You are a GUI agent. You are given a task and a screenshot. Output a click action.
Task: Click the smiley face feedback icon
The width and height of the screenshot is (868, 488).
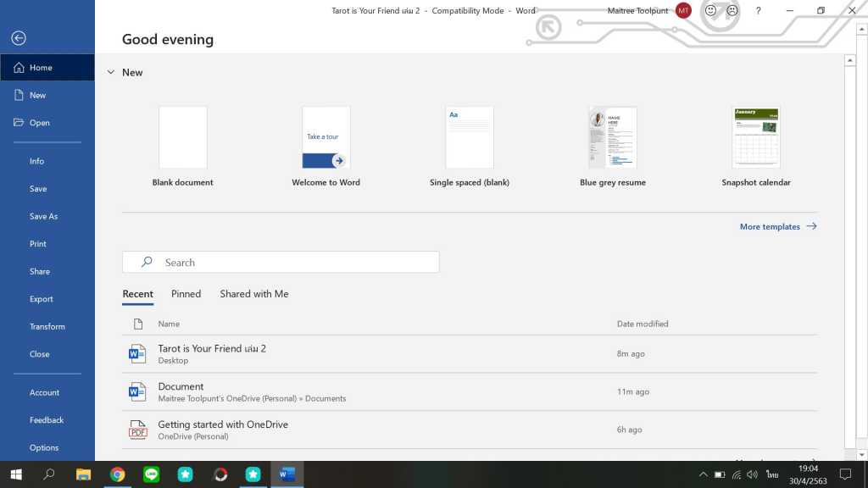click(710, 11)
